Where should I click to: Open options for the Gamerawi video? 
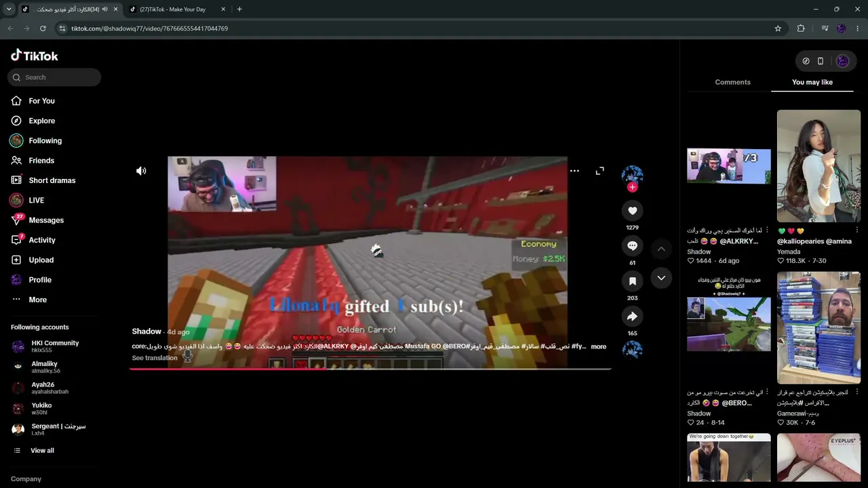[857, 392]
